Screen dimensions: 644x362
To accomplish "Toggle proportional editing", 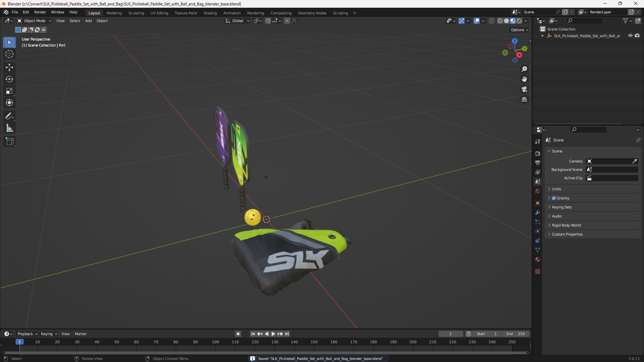I will click(287, 21).
